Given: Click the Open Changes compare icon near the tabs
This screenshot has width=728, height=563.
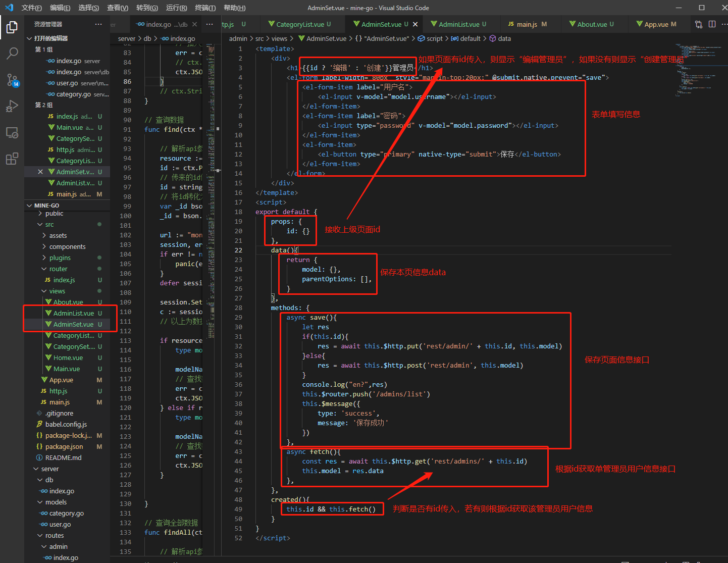Looking at the screenshot, I should point(699,24).
